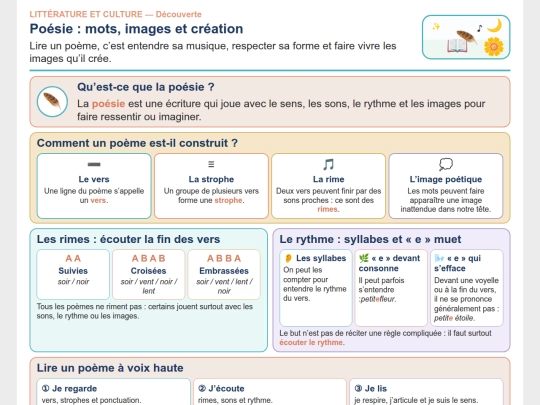Click "Tous les poèmes ne riment pas" note
Image resolution: width=540 pixels, height=405 pixels.
click(x=145, y=311)
